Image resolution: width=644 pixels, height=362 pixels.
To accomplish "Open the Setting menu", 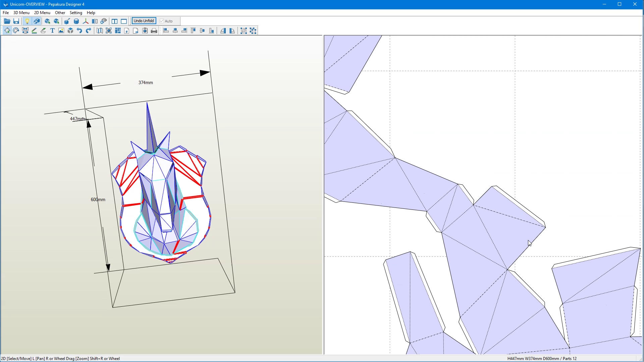I will (75, 12).
